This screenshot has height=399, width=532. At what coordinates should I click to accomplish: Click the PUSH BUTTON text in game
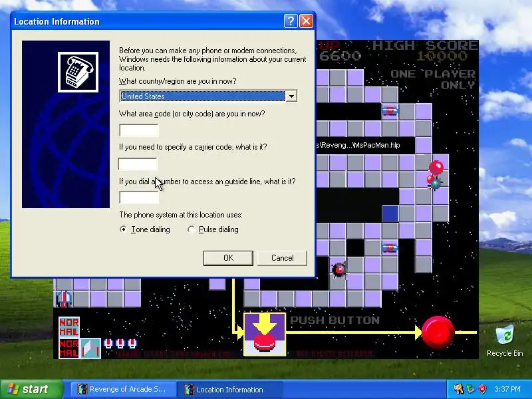tap(335, 321)
